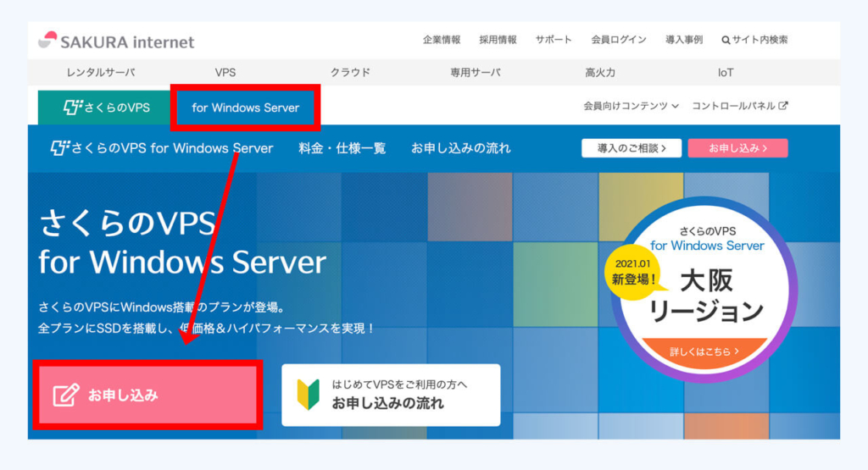Click さくらのVPS for Windows Server header title
Image resolution: width=868 pixels, height=470 pixels.
pyautogui.click(x=162, y=148)
